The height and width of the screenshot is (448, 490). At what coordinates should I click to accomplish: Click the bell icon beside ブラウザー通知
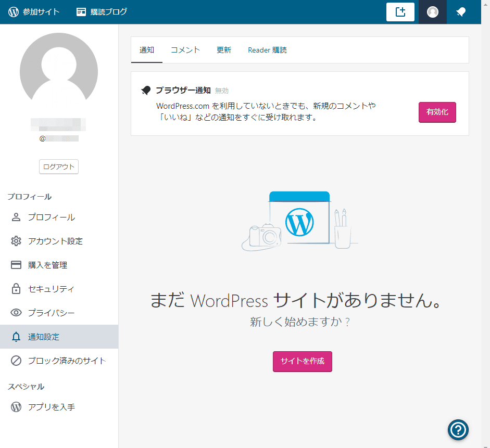[x=146, y=90]
